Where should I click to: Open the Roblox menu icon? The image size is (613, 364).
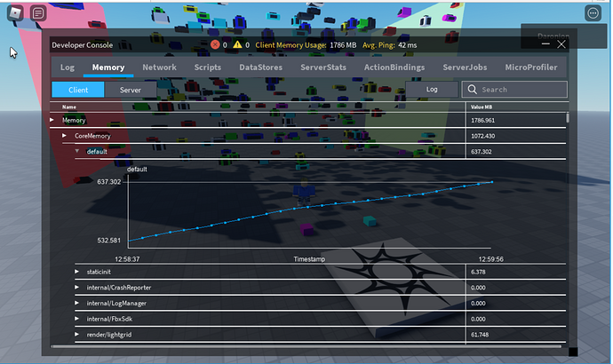(15, 13)
